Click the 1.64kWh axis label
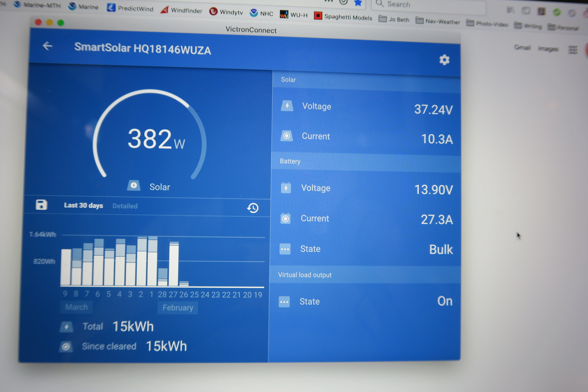The height and width of the screenshot is (392, 588). (x=43, y=234)
